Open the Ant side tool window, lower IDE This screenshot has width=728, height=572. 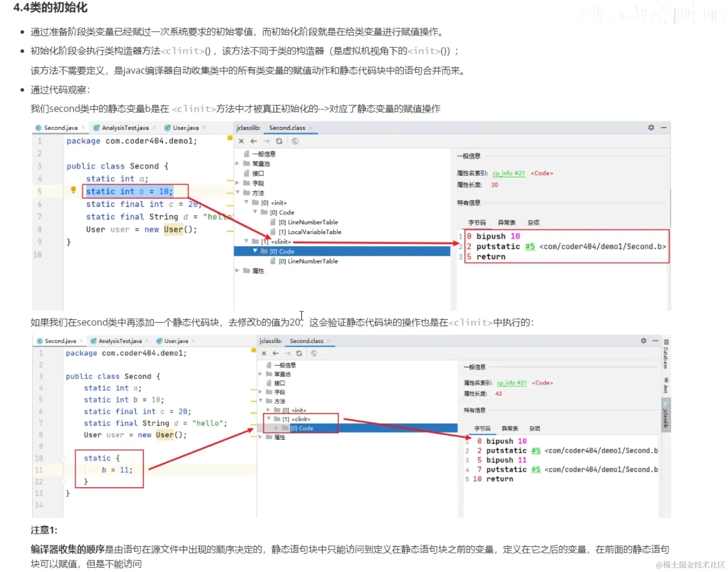click(665, 386)
